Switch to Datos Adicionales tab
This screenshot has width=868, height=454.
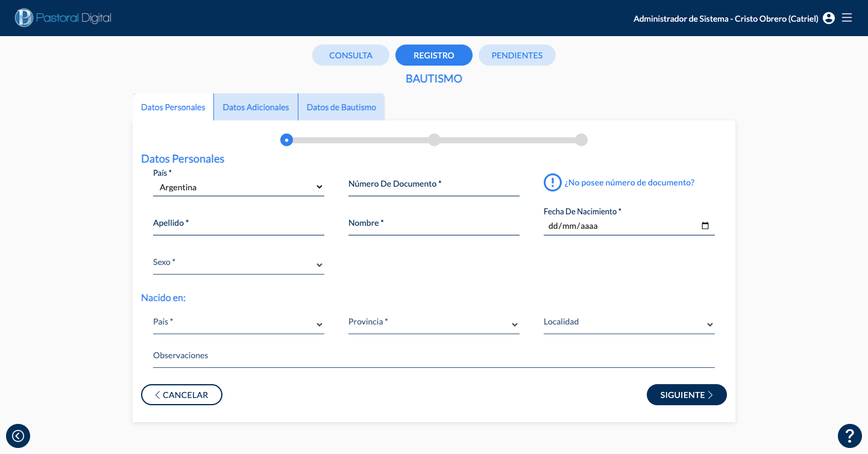(256, 107)
